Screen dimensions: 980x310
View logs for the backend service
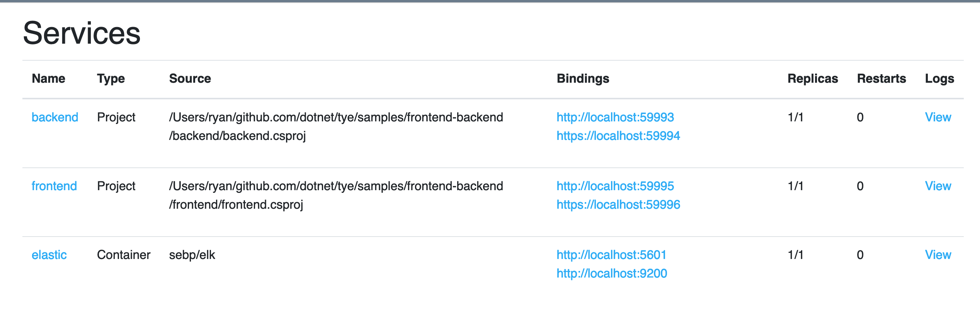938,117
